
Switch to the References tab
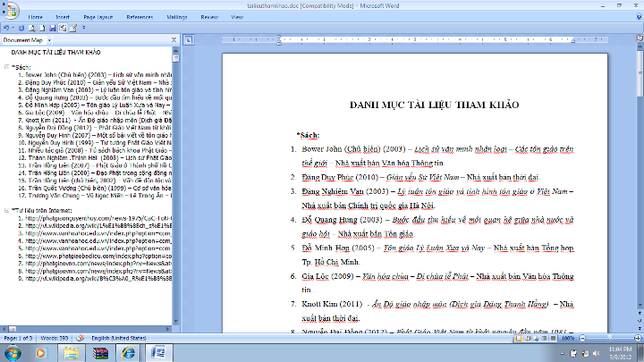pyautogui.click(x=139, y=16)
